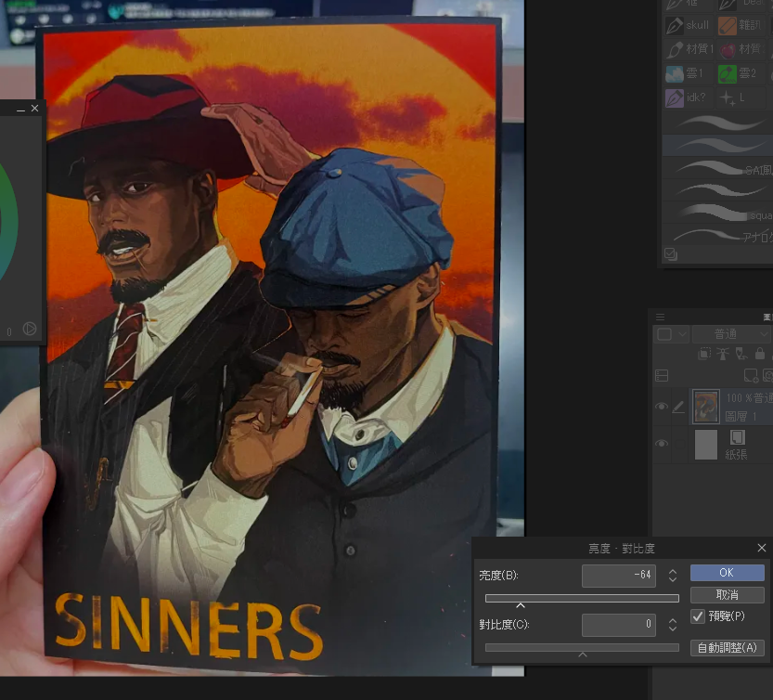
Task: Create a new raster layer
Action: click(751, 376)
